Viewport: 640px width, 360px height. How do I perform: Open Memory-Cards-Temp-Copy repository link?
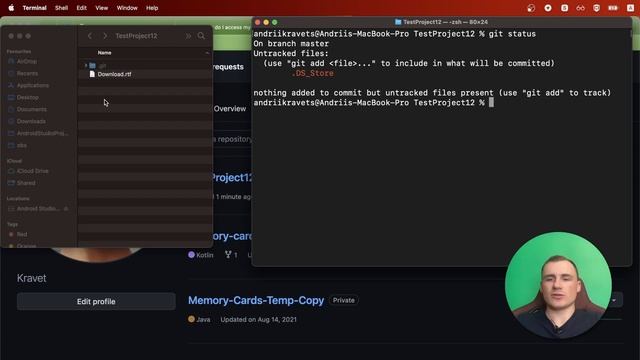[x=256, y=300]
